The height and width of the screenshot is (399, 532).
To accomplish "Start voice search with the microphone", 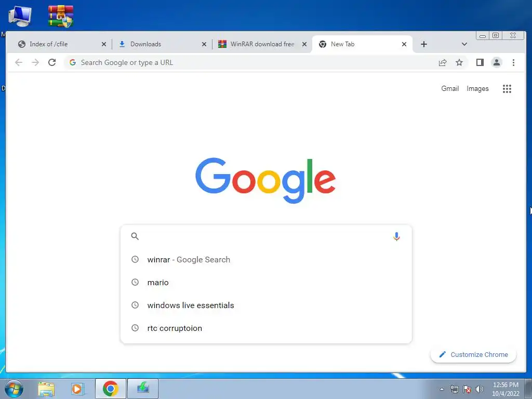I will 396,236.
